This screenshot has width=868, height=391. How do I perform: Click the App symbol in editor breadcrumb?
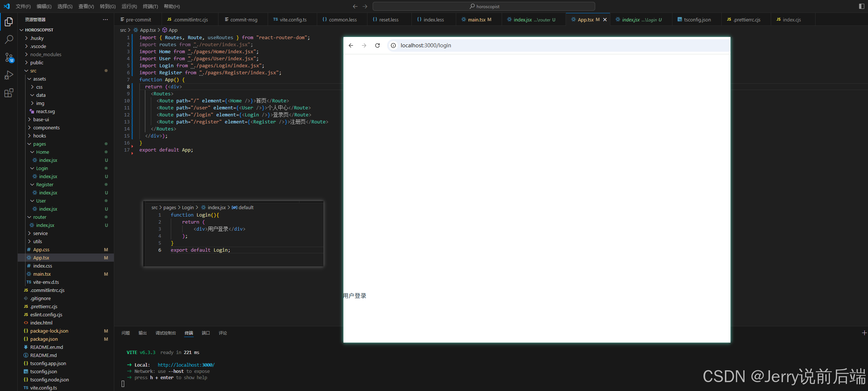(170, 30)
